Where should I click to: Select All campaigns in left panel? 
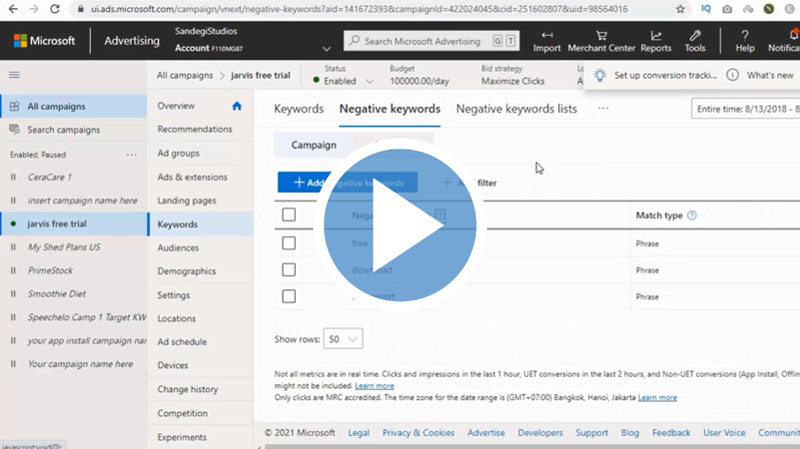click(73, 106)
